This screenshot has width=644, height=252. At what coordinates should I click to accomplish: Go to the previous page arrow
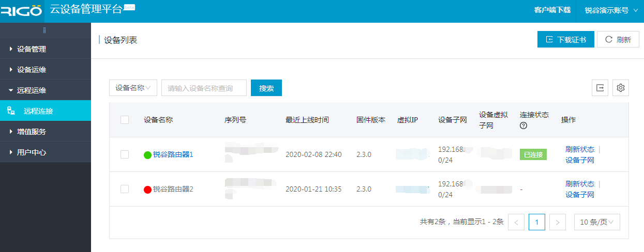pos(516,222)
